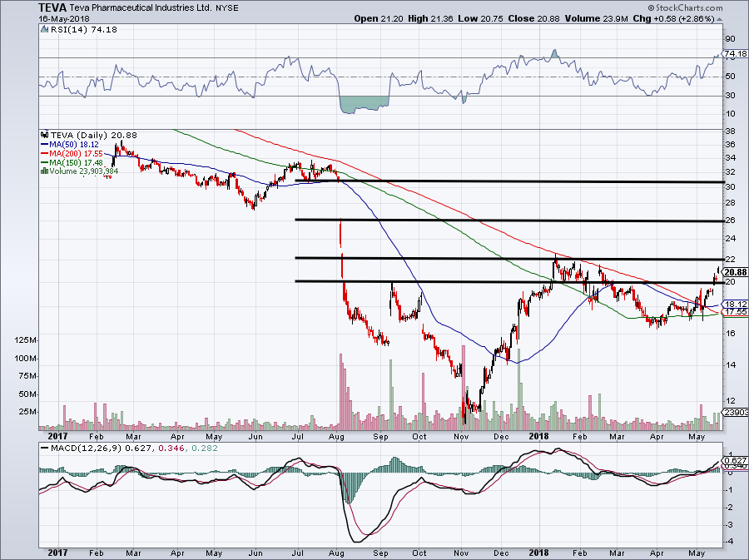
Task: Click the 90 label on RSI axis
Action: [x=730, y=38]
